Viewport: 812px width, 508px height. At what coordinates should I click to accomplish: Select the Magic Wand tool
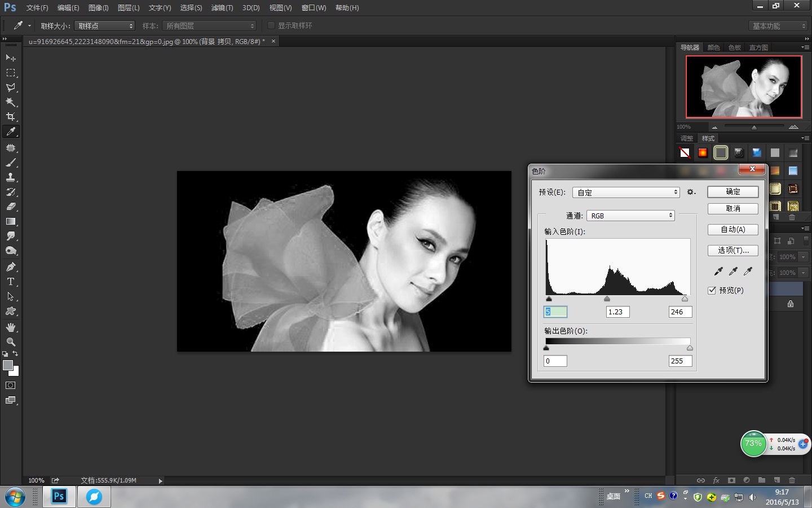click(x=11, y=102)
